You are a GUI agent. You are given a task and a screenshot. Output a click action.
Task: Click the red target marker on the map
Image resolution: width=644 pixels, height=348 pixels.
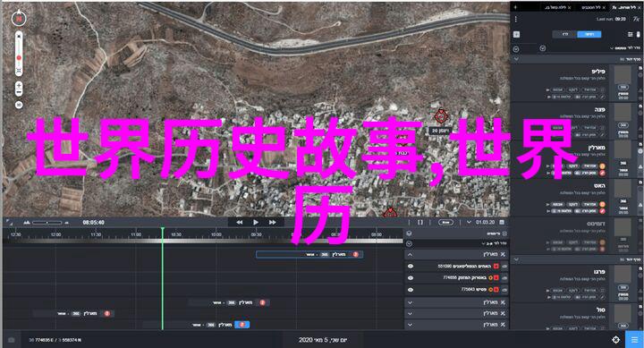point(441,116)
